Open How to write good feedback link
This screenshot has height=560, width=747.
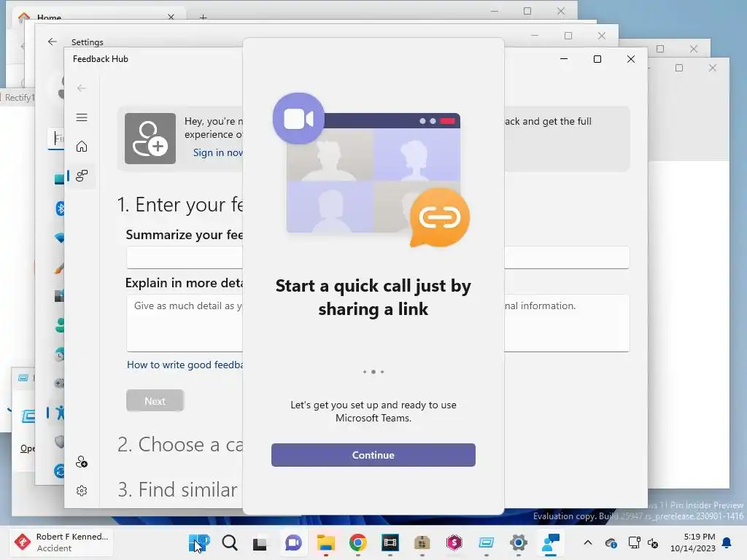(185, 365)
